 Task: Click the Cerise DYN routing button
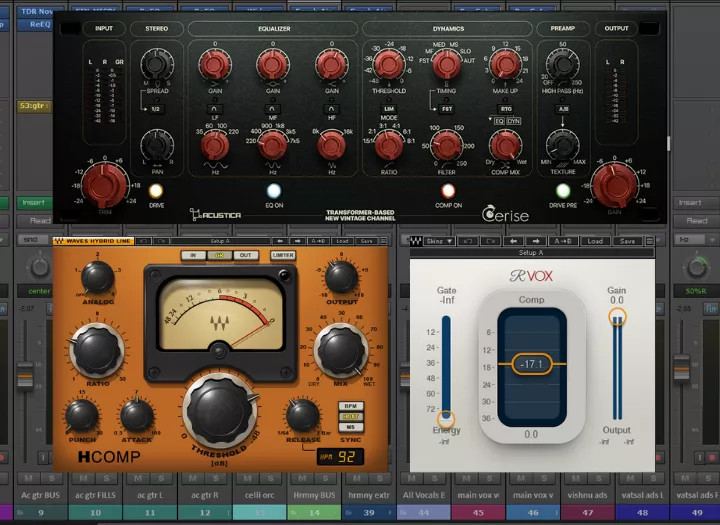[514, 121]
